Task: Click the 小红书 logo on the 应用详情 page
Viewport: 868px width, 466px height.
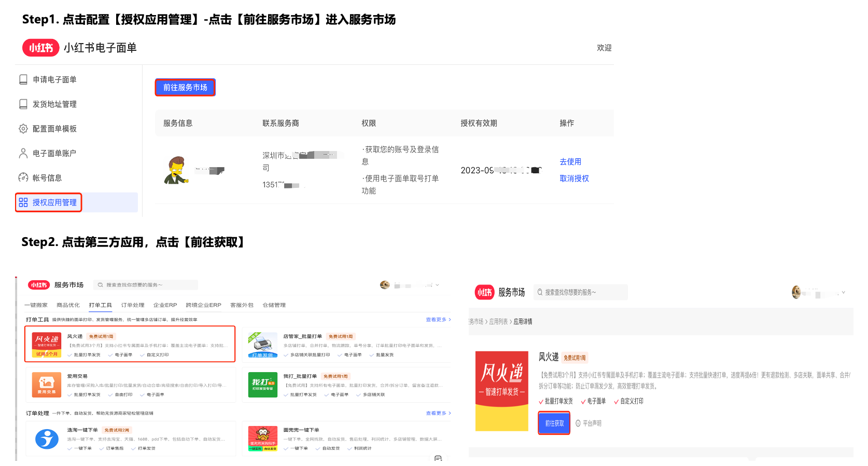Action: (x=484, y=293)
